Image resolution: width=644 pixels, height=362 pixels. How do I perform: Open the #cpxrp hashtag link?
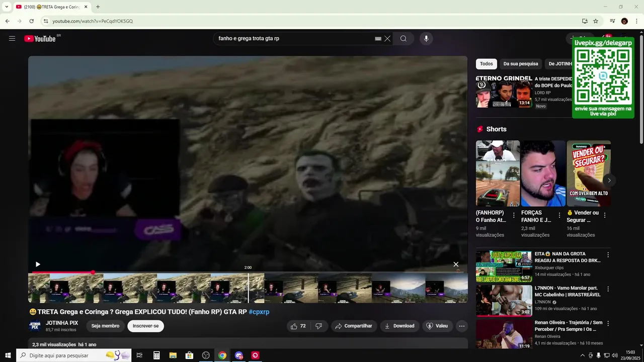click(259, 312)
